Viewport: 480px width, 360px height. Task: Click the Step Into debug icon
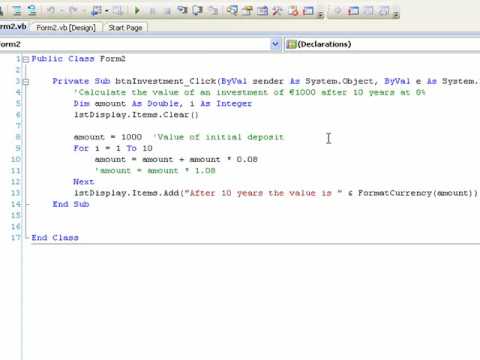(x=182, y=11)
